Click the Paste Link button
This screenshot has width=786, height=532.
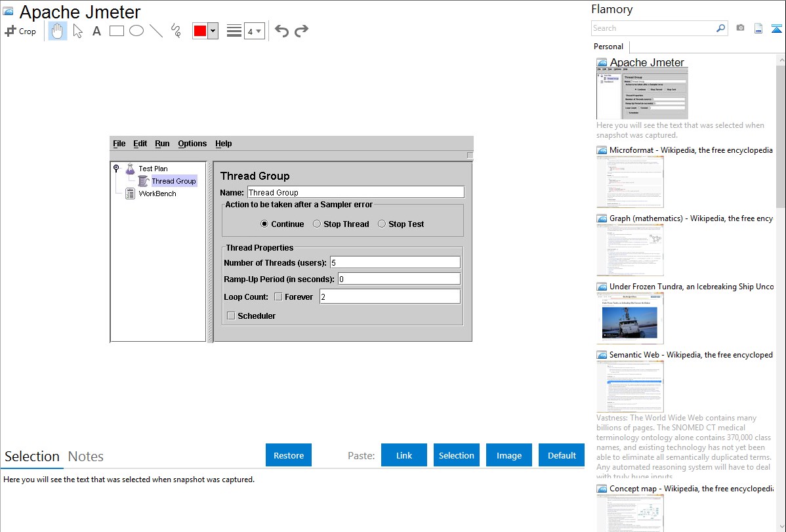point(404,455)
